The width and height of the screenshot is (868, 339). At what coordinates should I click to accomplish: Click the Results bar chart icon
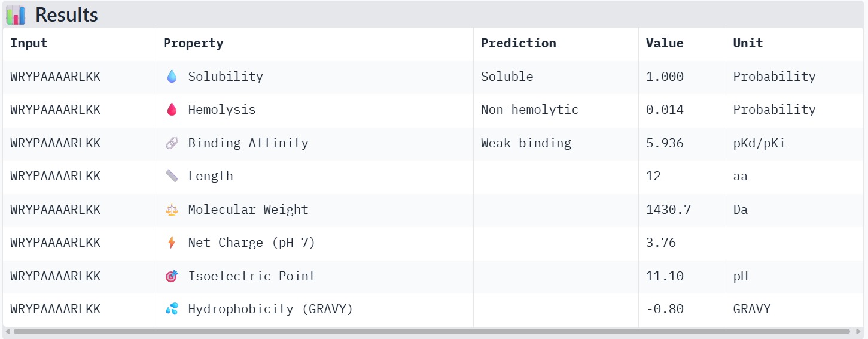16,14
